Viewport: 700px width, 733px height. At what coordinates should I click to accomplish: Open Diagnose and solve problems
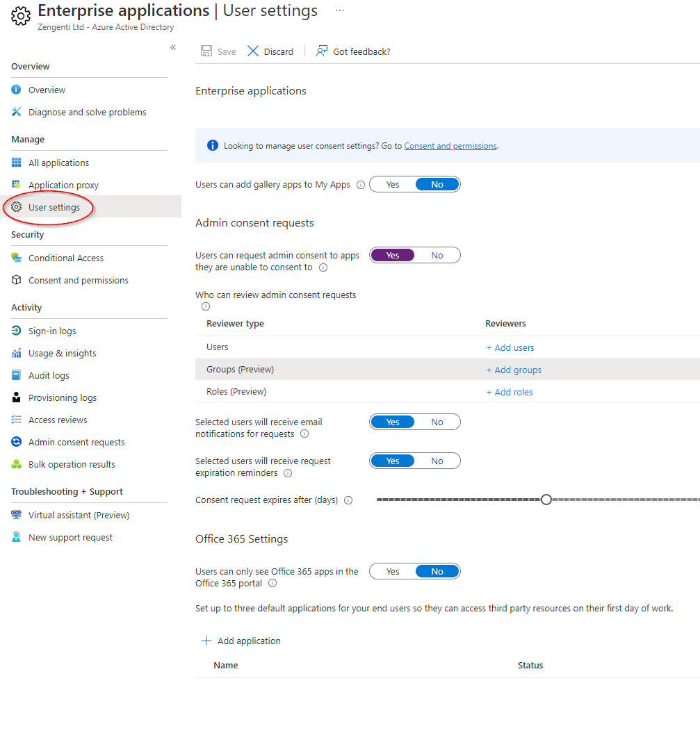(88, 112)
